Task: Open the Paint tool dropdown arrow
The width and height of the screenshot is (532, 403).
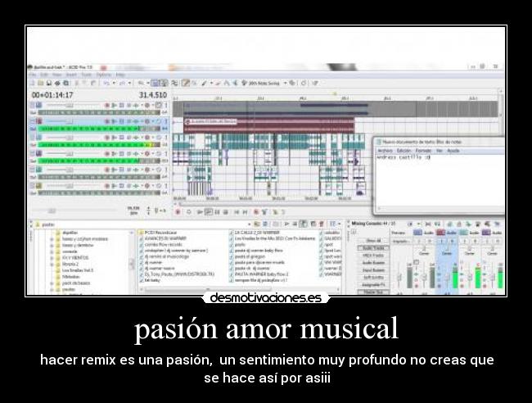Action: pyautogui.click(x=211, y=83)
